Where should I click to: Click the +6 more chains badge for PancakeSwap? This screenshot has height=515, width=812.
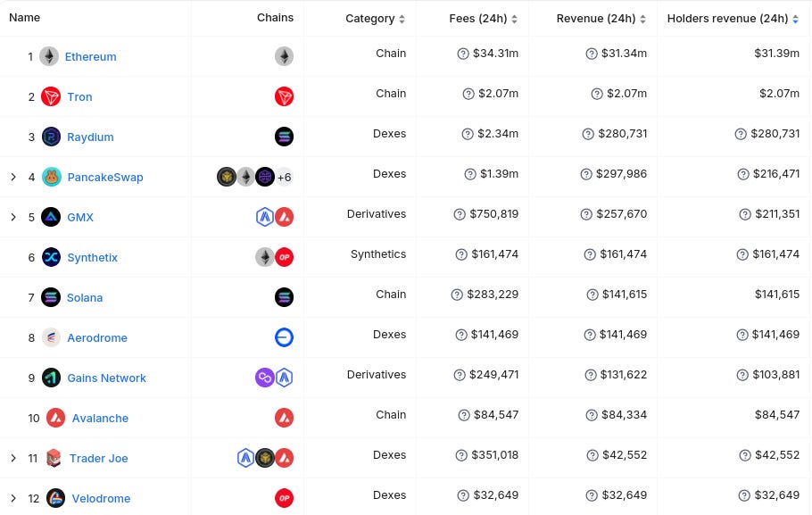pos(285,178)
